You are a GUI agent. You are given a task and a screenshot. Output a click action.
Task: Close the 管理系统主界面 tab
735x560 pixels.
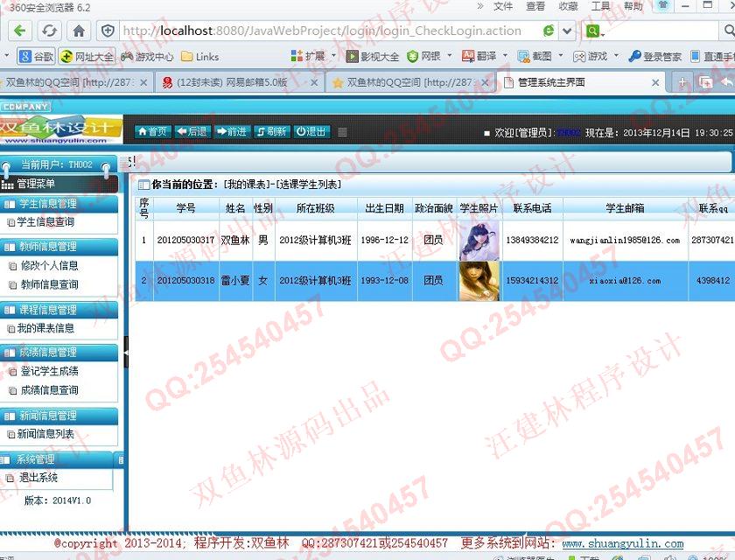point(655,83)
